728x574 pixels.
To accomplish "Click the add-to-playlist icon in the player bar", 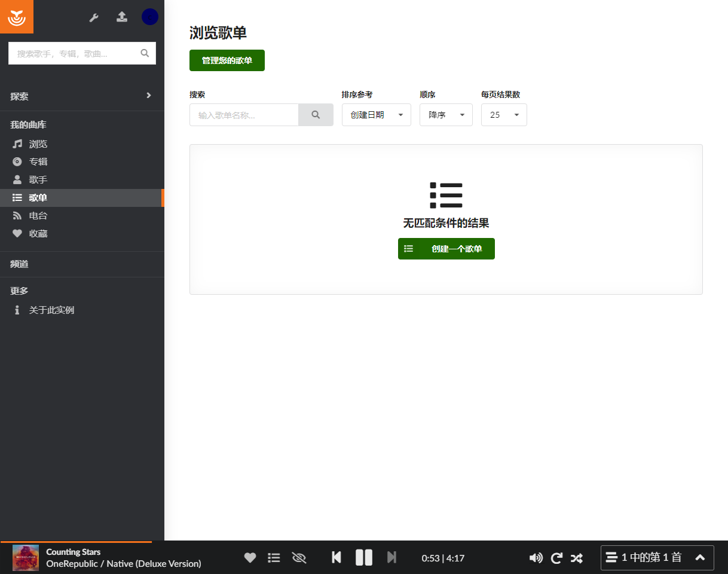I will (x=274, y=558).
